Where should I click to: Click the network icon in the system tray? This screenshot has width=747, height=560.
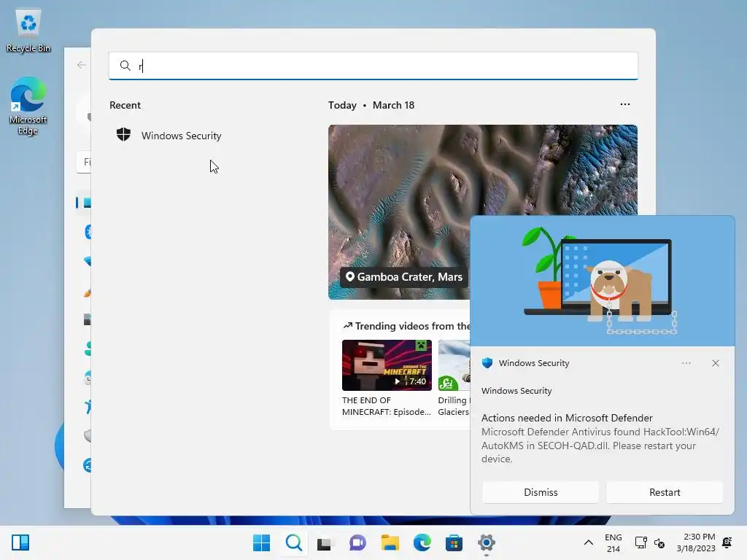(640, 542)
